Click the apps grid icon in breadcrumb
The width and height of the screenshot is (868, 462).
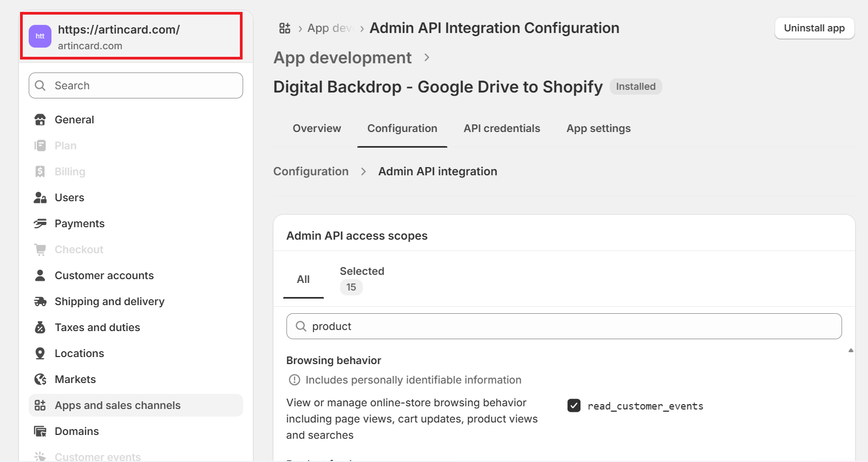point(285,28)
